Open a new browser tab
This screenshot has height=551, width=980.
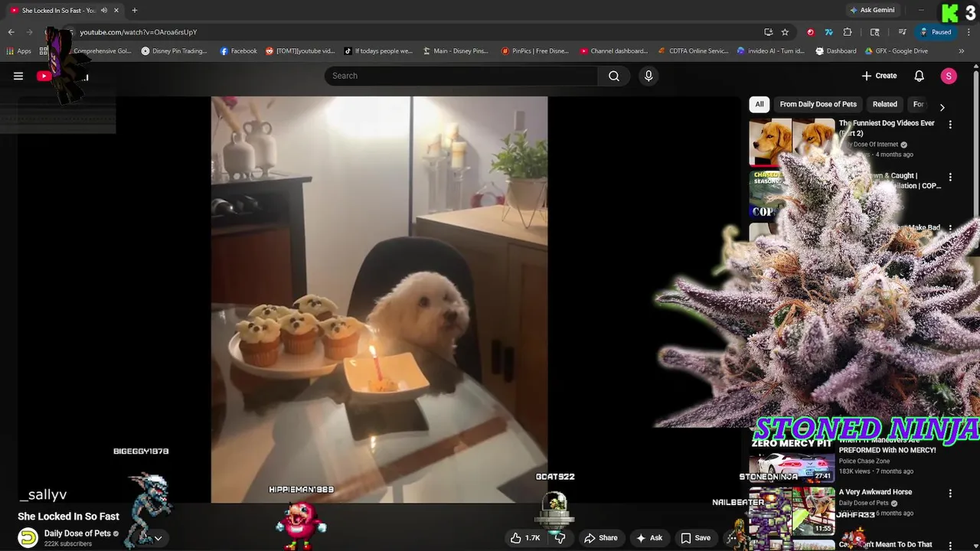coord(134,10)
